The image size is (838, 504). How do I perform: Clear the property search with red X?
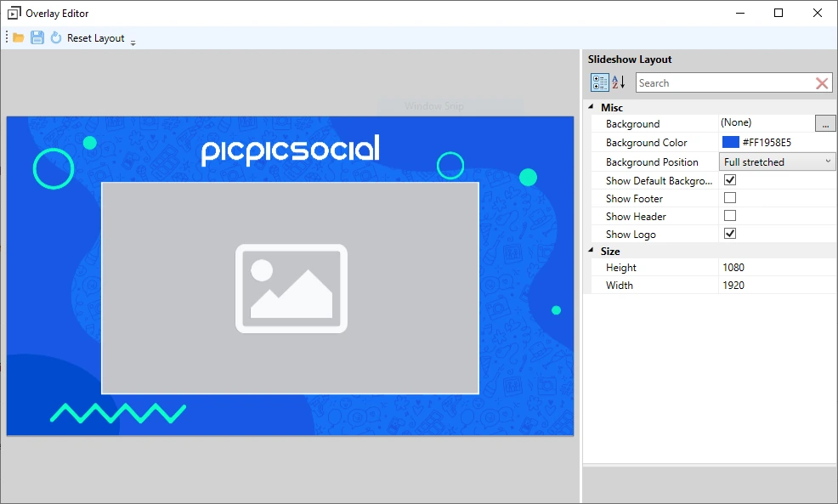[822, 82]
